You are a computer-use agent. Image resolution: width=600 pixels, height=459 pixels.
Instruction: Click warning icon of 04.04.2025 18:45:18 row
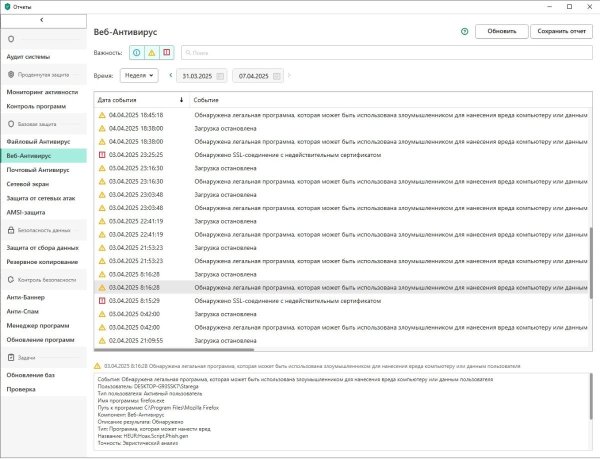click(x=102, y=115)
